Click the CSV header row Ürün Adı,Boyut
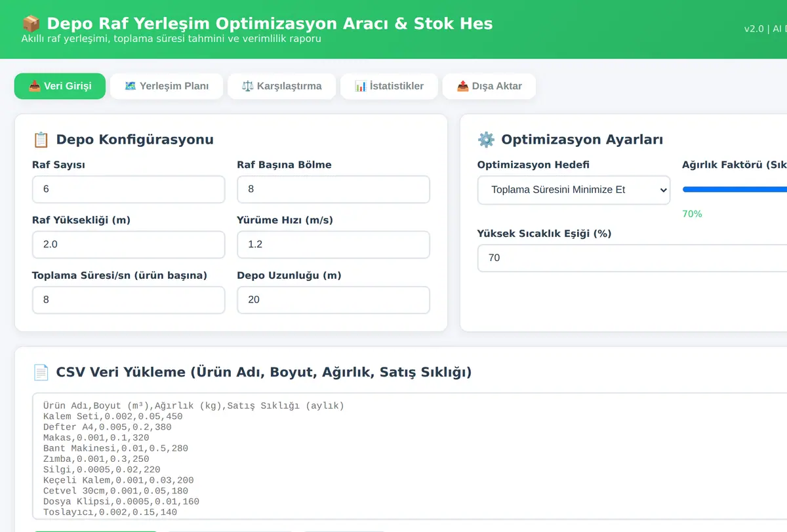Viewport: 787px width, 532px height. click(193, 406)
